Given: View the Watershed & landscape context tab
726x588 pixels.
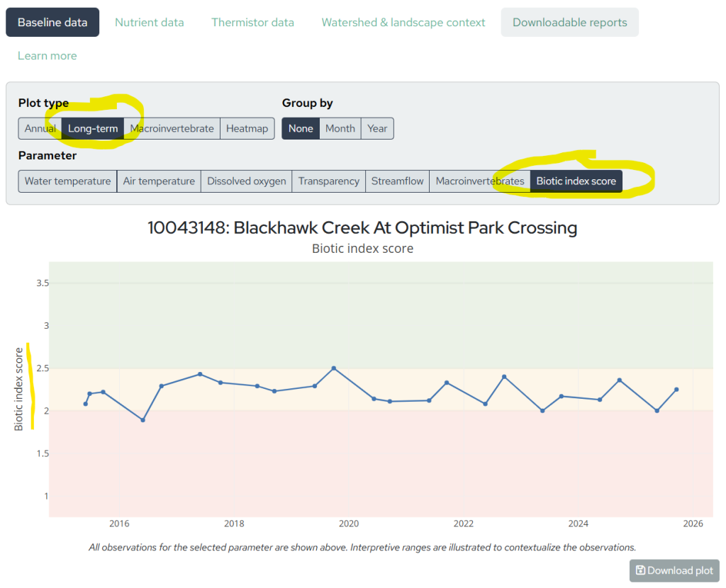Looking at the screenshot, I should 403,22.
